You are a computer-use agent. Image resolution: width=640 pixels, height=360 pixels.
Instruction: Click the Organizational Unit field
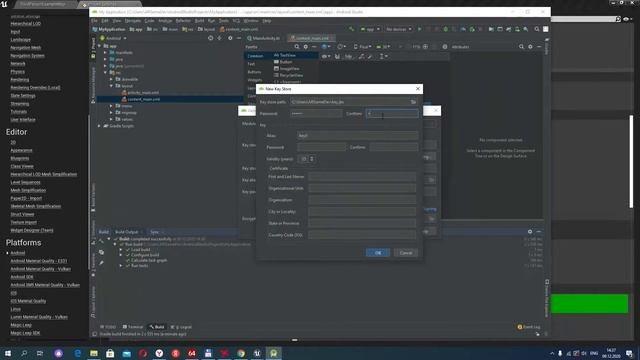point(362,188)
